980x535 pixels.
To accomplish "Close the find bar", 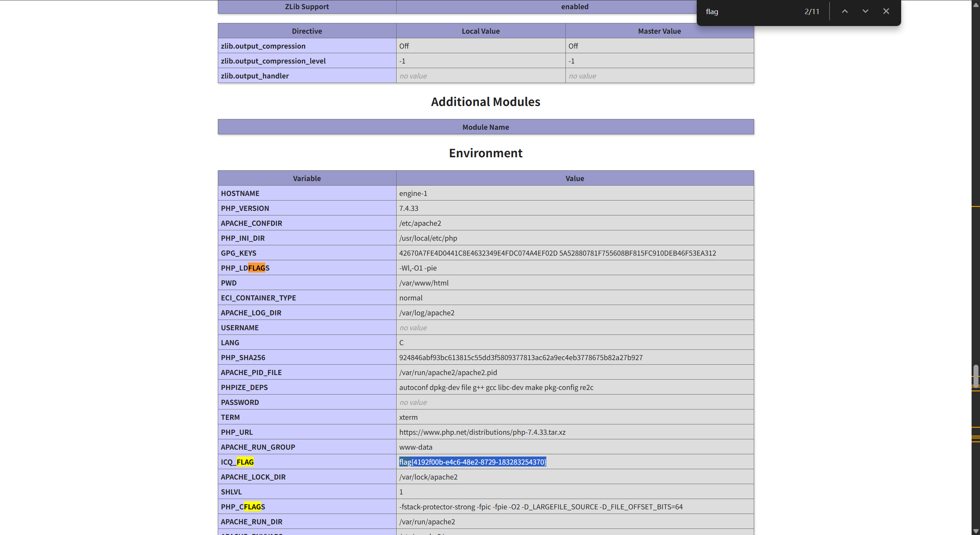I will point(886,11).
